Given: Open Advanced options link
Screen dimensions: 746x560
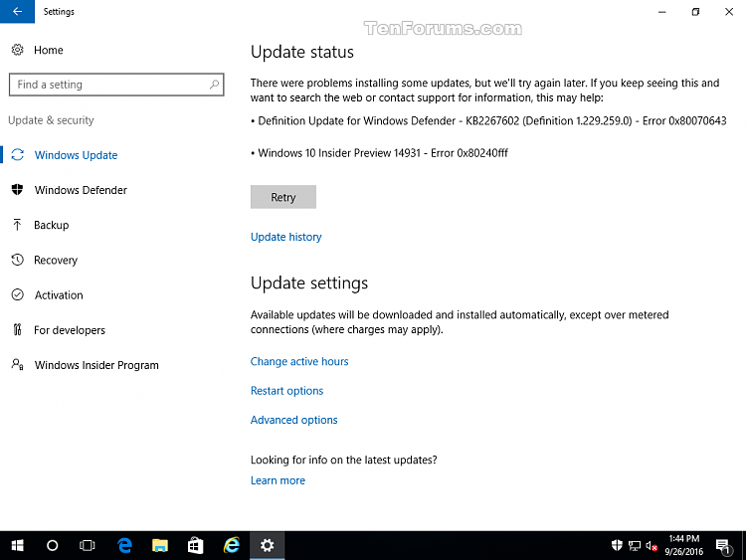Looking at the screenshot, I should click(294, 420).
